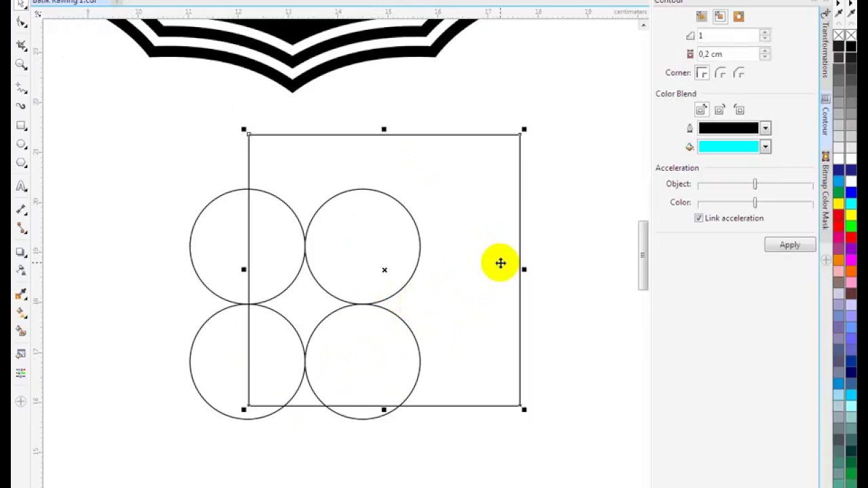
Task: Click the contour steps icon
Action: pos(690,36)
